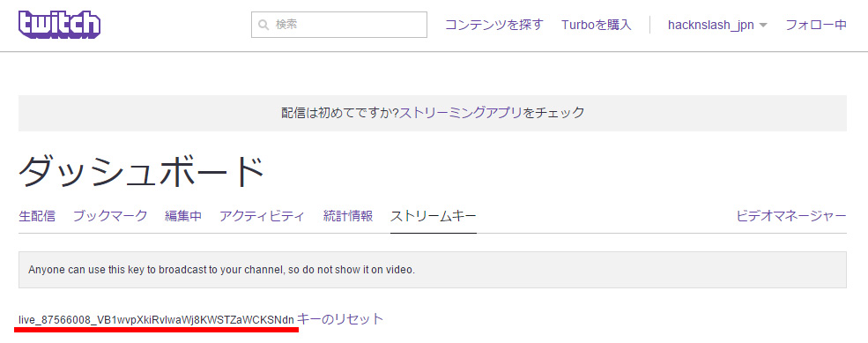This screenshot has width=868, height=343.
Task: Switch to the 編集中 tab
Action: [x=183, y=216]
